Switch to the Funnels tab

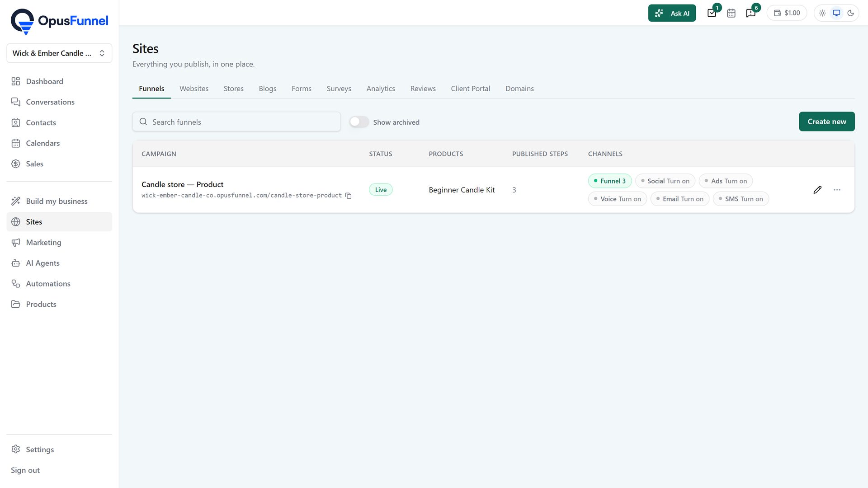[x=151, y=89]
